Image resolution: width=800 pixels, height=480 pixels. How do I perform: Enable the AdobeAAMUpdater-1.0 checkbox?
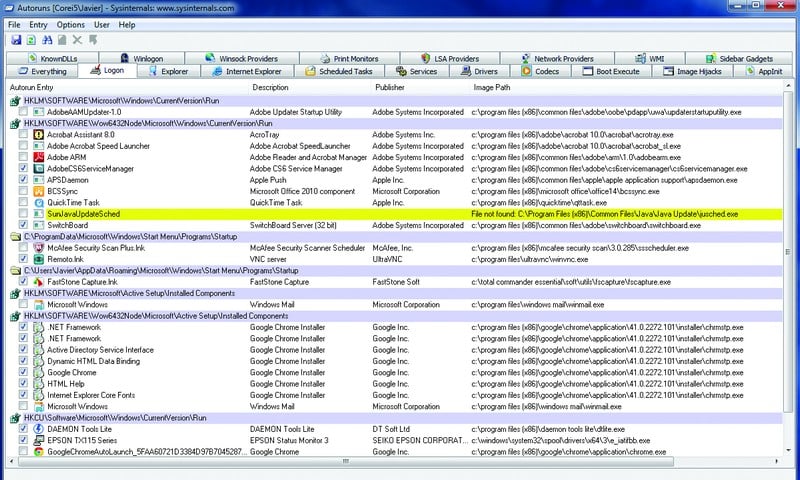pyautogui.click(x=23, y=112)
